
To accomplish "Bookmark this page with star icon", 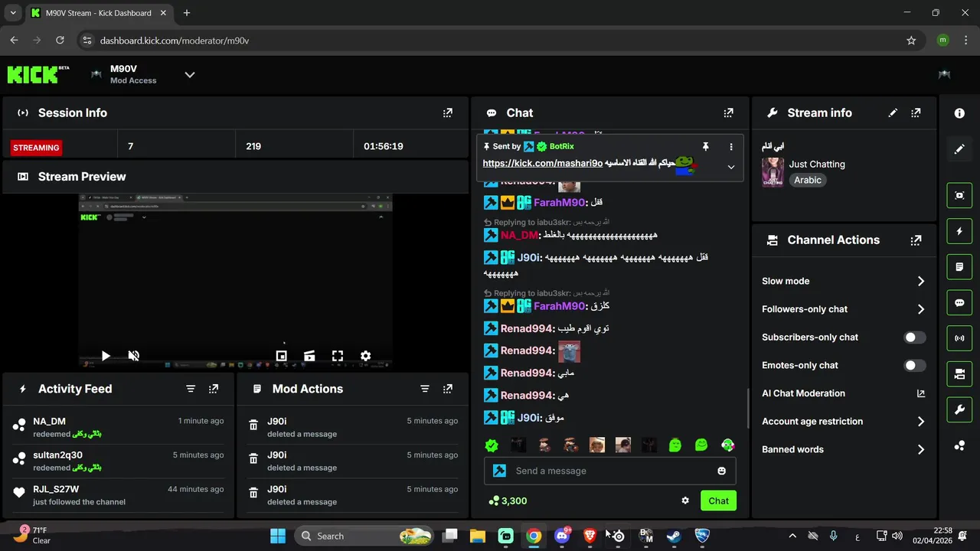I will pyautogui.click(x=911, y=41).
